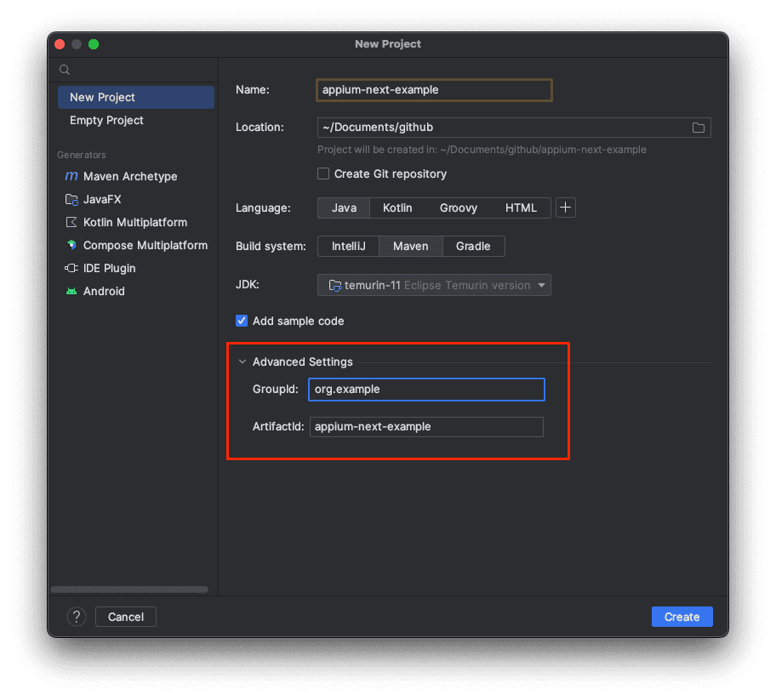Click the question mark help icon
Screen dimensions: 776x700
[77, 617]
